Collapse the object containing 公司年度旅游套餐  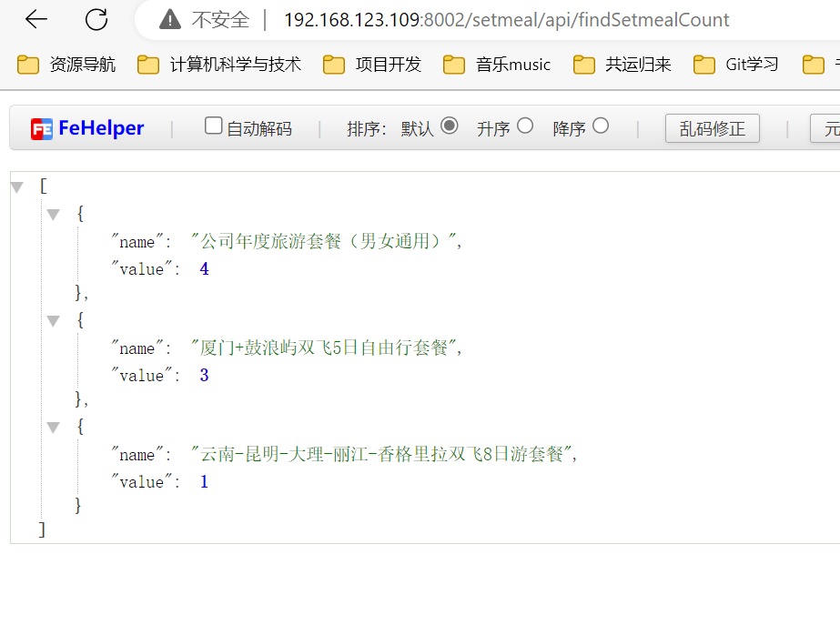53,215
